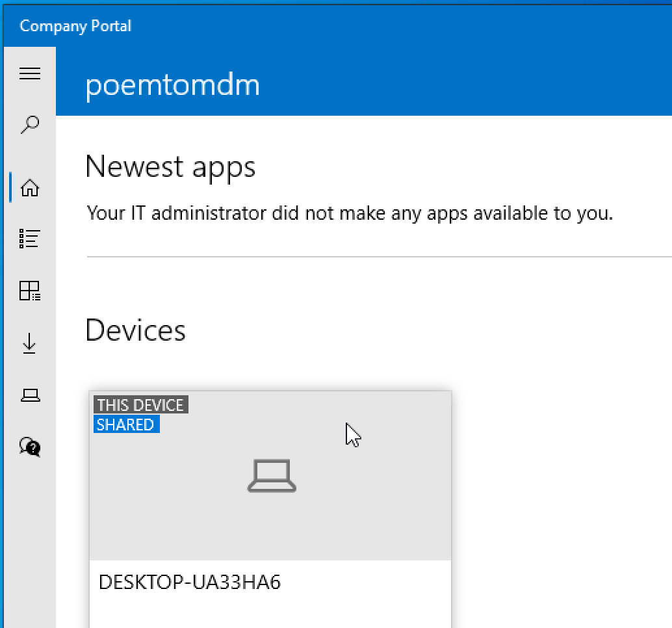Click the IT administrator no-apps message
Screen dimensions: 672x628
coord(350,213)
